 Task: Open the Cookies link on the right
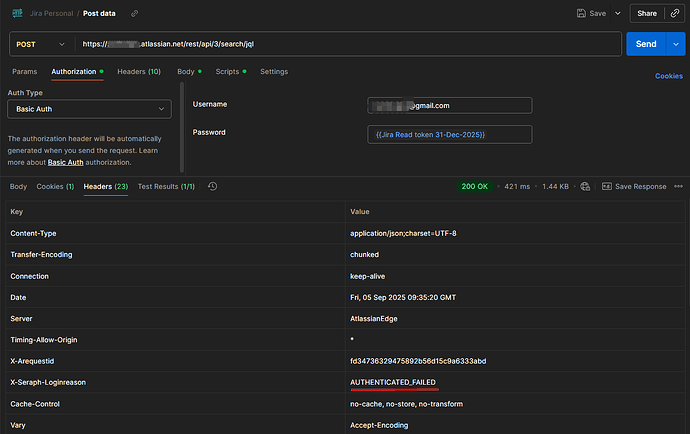[x=668, y=76]
